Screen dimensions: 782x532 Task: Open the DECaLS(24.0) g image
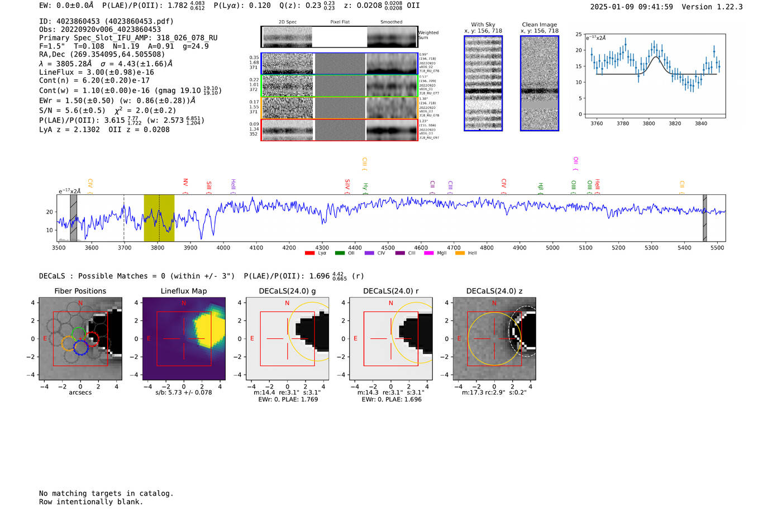pos(288,339)
